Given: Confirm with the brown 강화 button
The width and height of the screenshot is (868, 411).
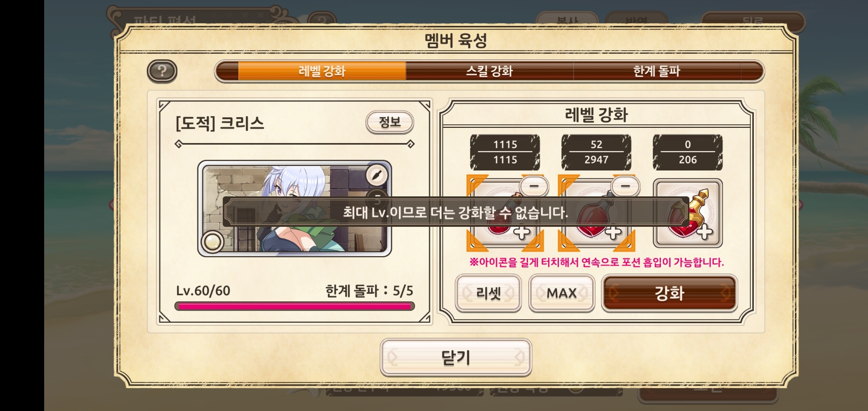Looking at the screenshot, I should [670, 293].
